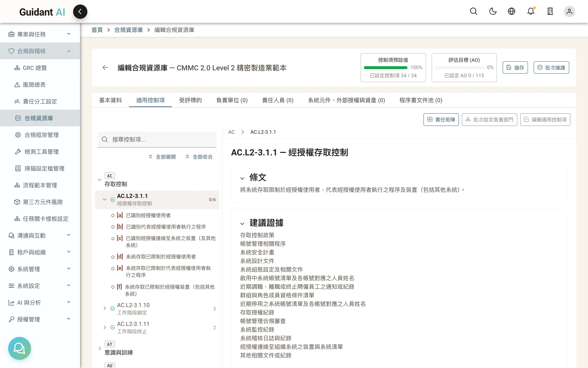Click 全部收合 to collapse all

[x=199, y=157]
